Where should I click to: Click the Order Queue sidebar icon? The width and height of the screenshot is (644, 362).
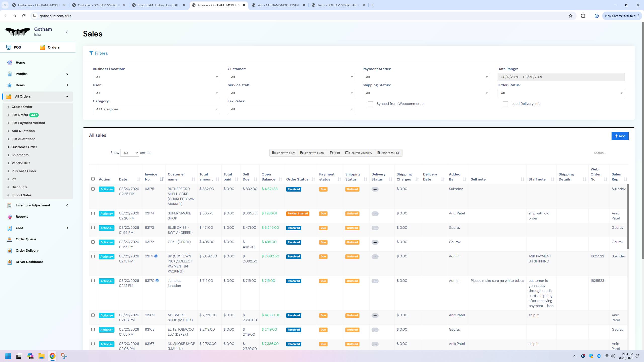[x=10, y=239]
